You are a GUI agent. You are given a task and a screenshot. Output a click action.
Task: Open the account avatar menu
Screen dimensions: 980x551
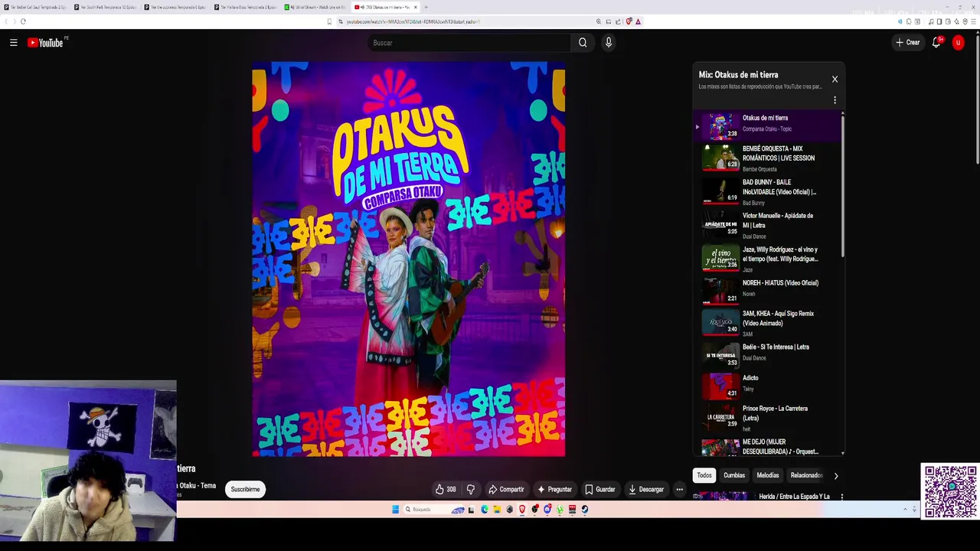(958, 43)
